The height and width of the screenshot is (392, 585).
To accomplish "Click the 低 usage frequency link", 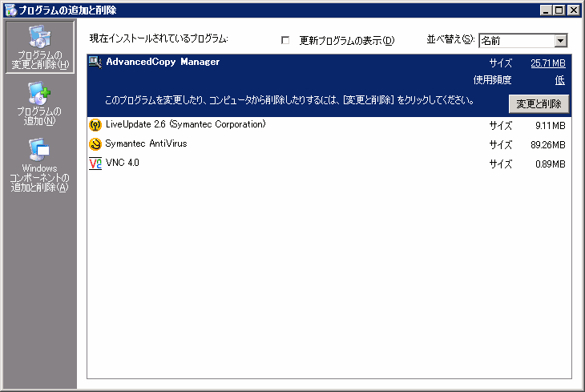I will click(560, 80).
